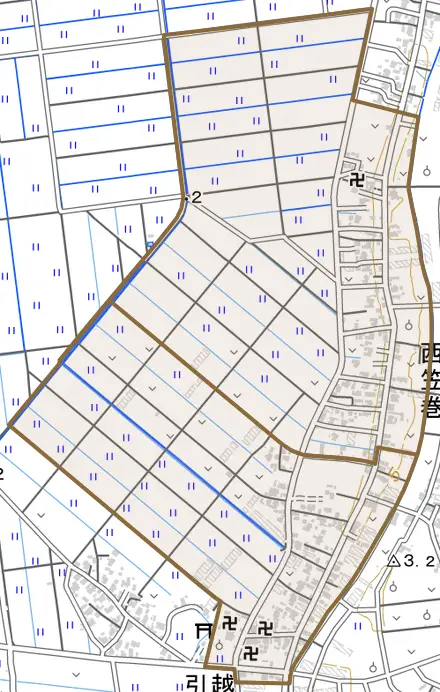Click the lone temple symbol in the northern village
Image resolution: width=440 pixels, height=692 pixels.
(x=357, y=180)
